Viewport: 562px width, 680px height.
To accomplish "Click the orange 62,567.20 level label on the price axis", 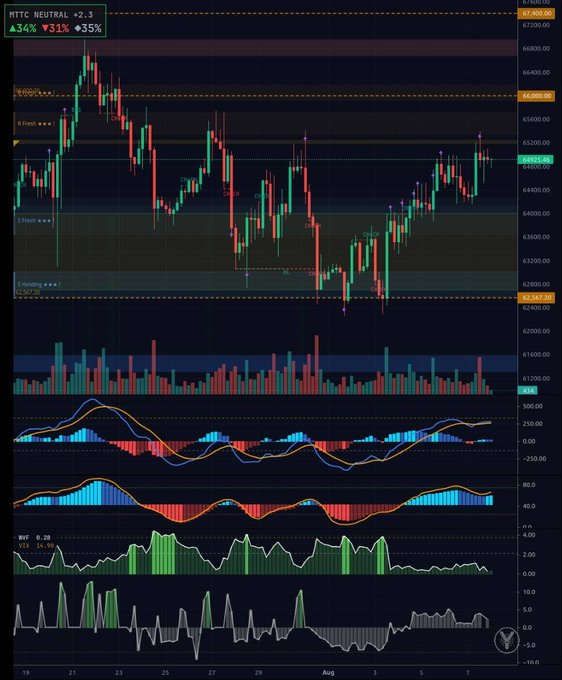I will (x=537, y=298).
